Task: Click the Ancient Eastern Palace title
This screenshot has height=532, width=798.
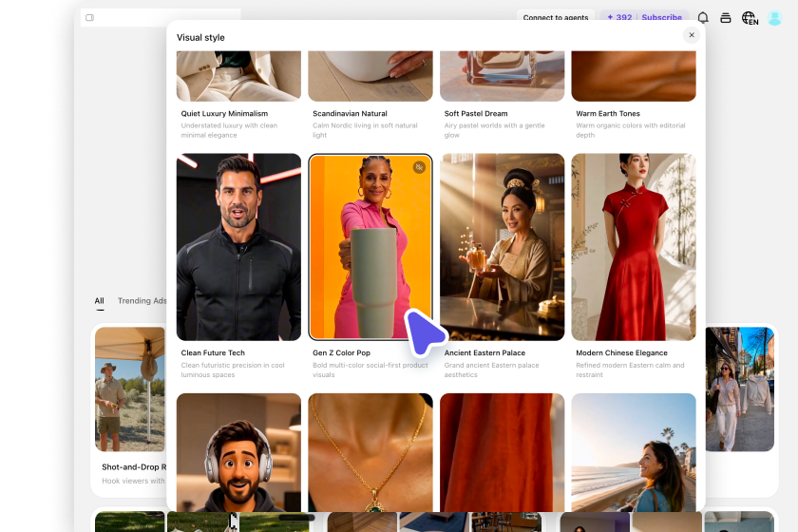Action: (x=484, y=352)
